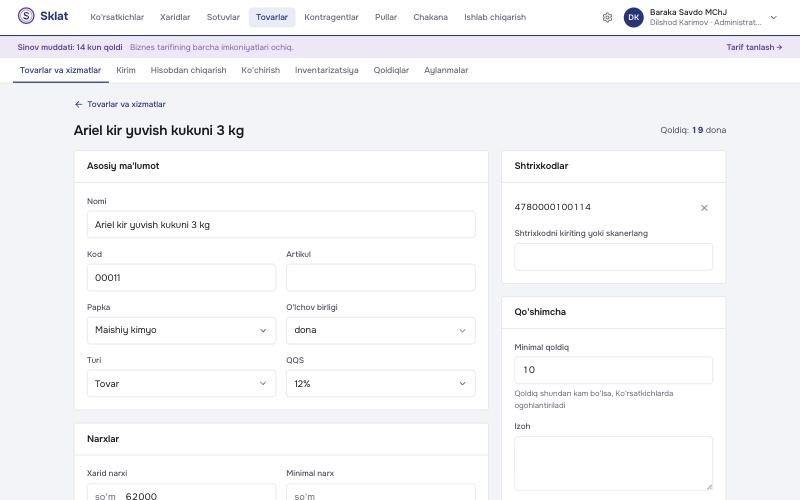The width and height of the screenshot is (800, 500).
Task: Open Xaridlar menu
Action: (x=175, y=17)
